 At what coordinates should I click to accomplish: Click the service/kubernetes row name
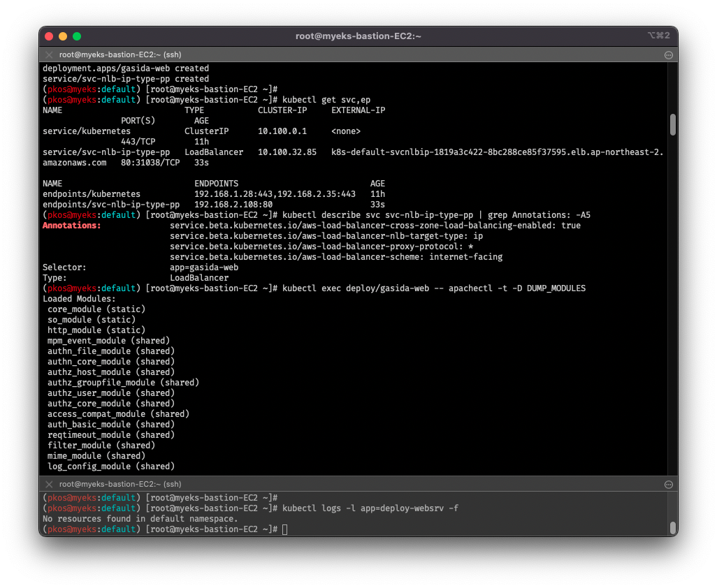click(x=87, y=131)
